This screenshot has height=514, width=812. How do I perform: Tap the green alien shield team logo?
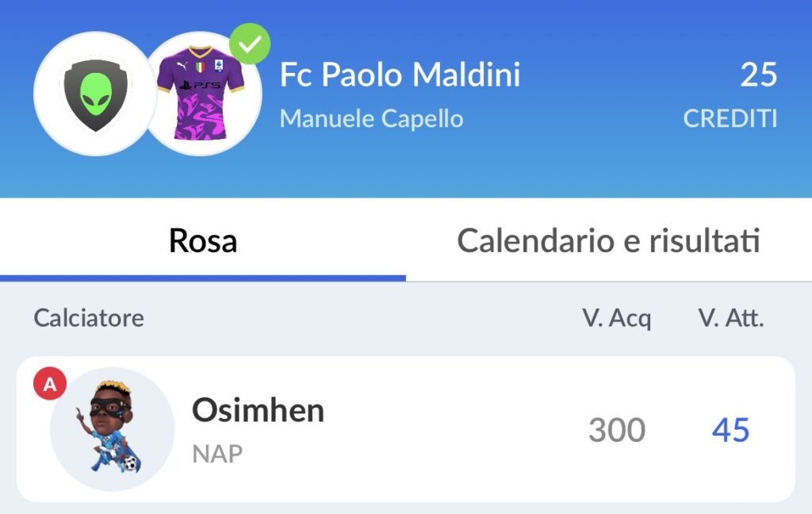[x=95, y=94]
